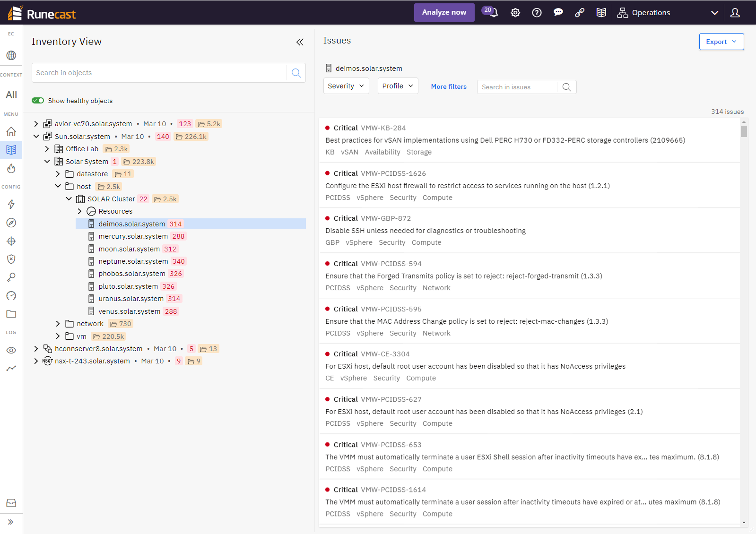The height and width of the screenshot is (534, 756).
Task: Open issue VMW-CE-3304
Action: click(x=529, y=366)
